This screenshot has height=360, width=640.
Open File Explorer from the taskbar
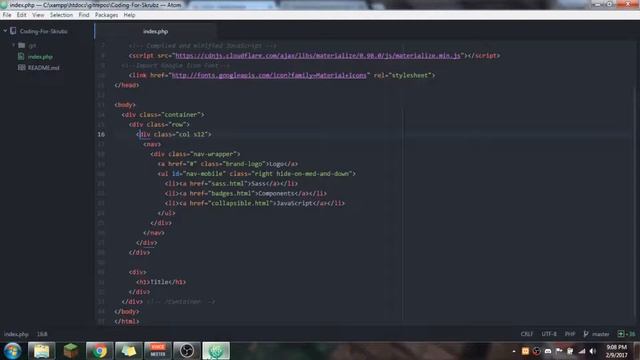(x=41, y=351)
